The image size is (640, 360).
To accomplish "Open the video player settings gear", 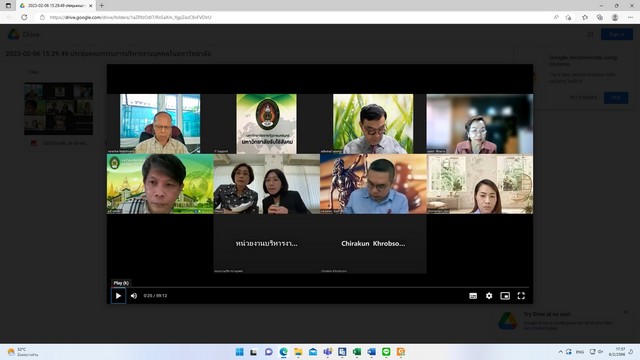I will (489, 296).
